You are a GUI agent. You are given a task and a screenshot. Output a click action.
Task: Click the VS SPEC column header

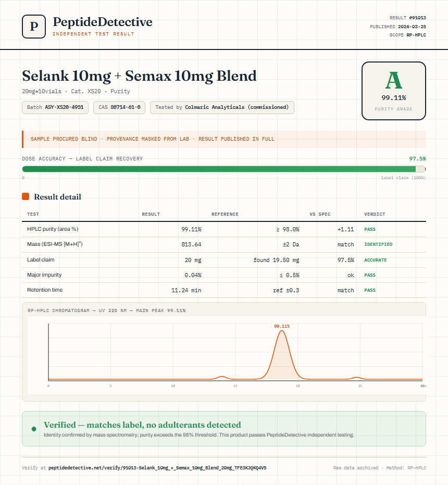320,214
